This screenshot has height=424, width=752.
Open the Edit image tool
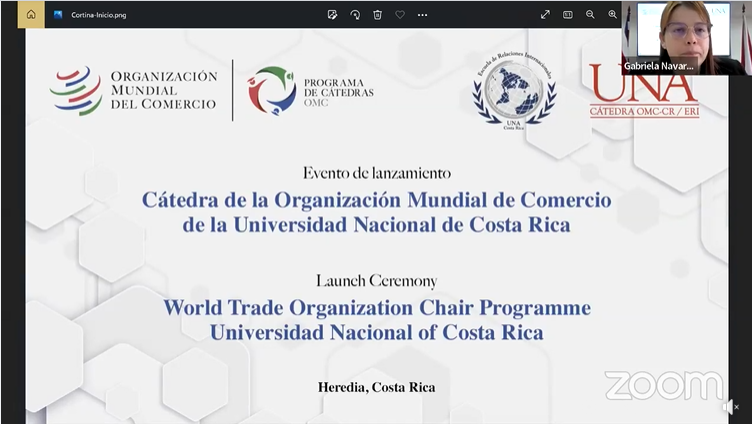click(332, 15)
